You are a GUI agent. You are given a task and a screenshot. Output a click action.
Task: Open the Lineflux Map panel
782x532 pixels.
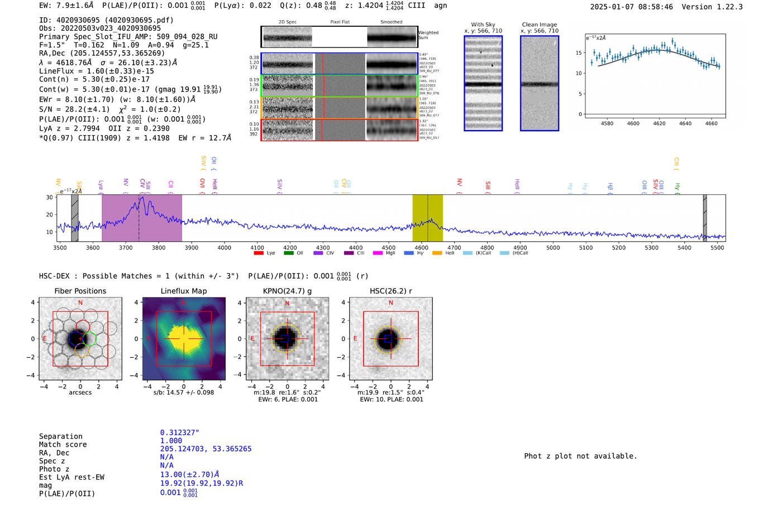click(x=184, y=339)
